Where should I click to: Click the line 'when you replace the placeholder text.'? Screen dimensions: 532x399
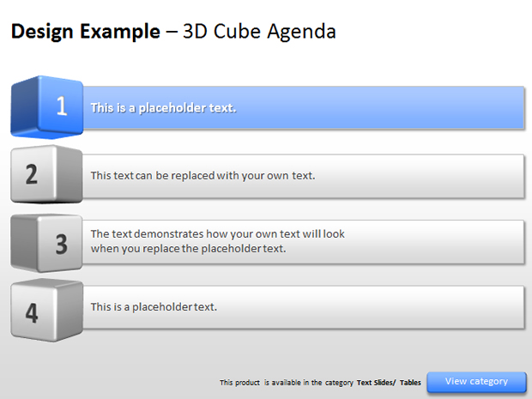click(188, 249)
